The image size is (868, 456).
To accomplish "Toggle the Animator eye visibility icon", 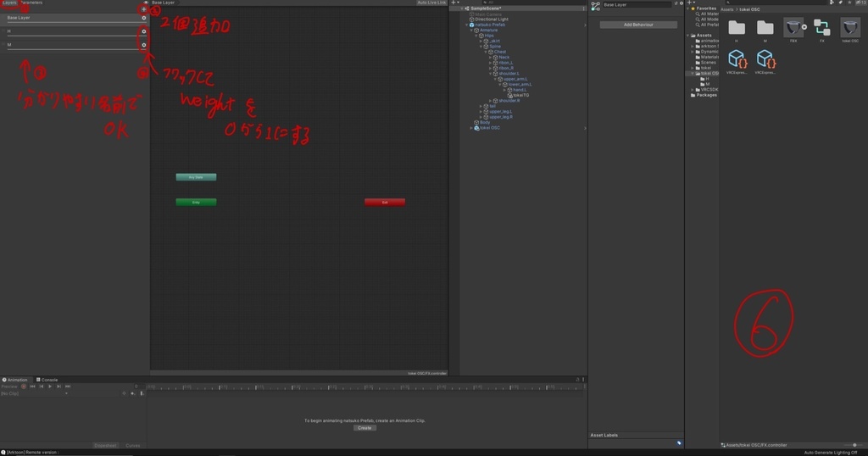I will point(146,3).
